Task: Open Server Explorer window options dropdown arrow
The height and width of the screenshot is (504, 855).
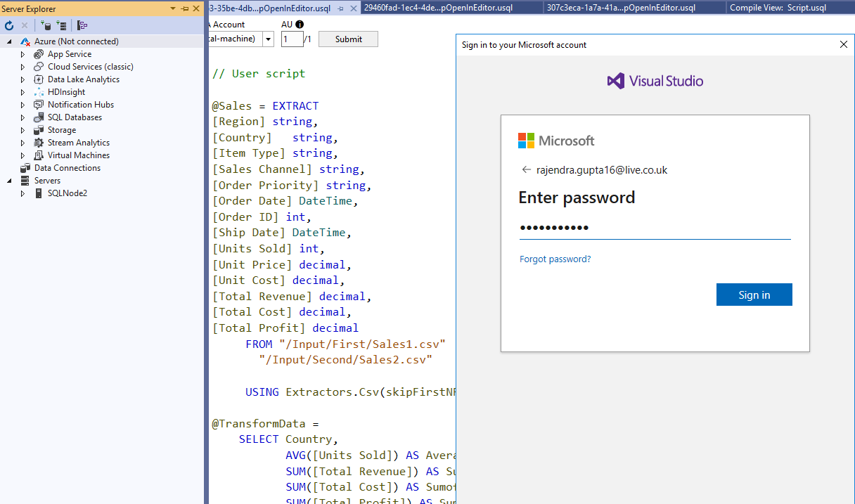Action: coord(174,8)
